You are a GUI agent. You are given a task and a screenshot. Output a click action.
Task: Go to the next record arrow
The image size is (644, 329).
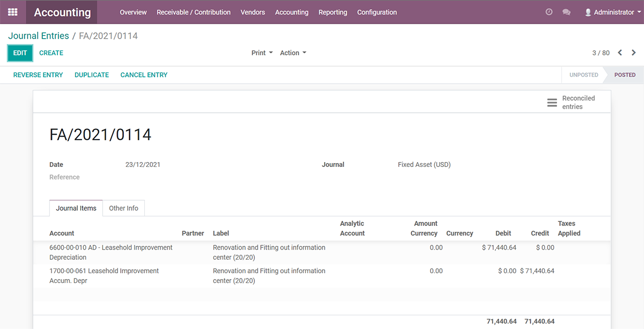[634, 53]
